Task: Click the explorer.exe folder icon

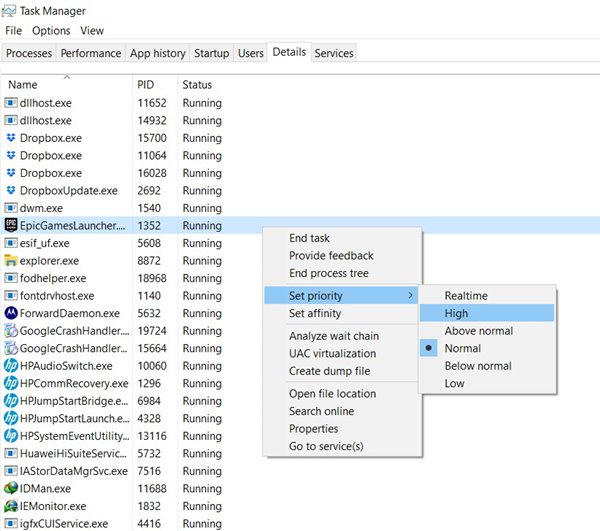Action: point(11,260)
